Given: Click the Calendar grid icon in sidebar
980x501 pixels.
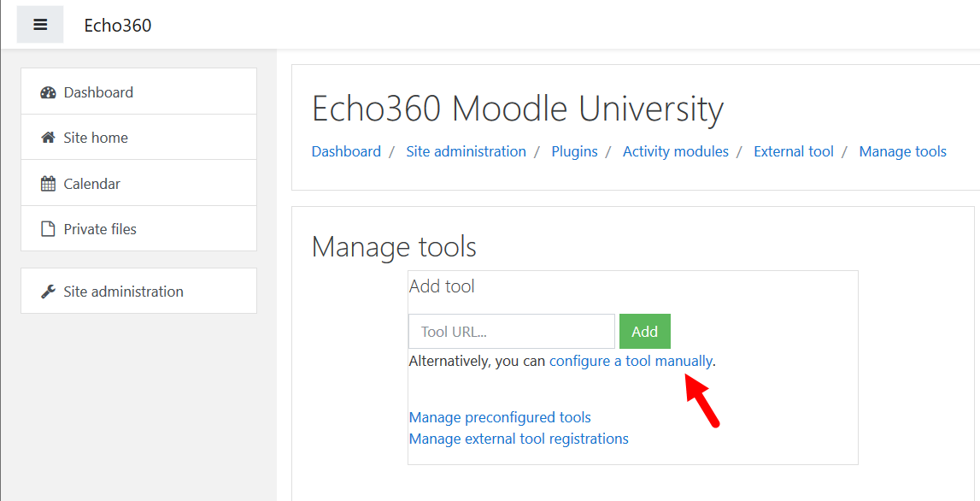Looking at the screenshot, I should pyautogui.click(x=48, y=184).
